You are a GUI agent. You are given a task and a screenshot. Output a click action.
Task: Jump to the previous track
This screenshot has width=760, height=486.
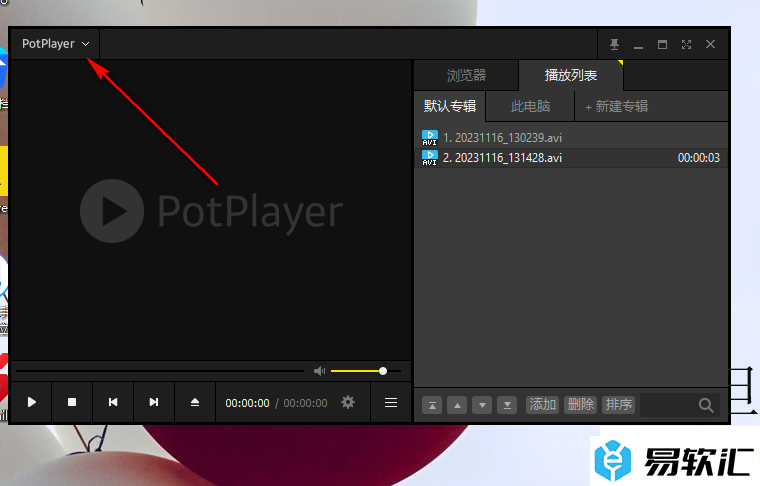[113, 402]
